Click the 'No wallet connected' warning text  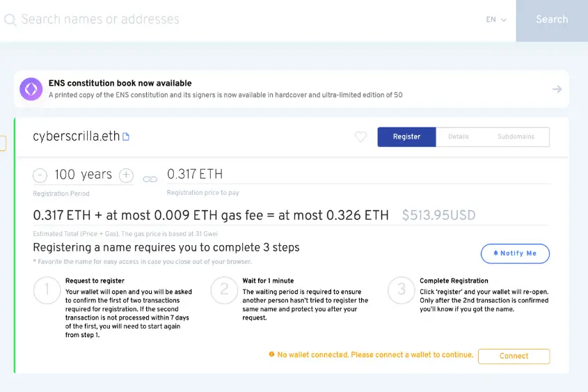click(x=375, y=355)
